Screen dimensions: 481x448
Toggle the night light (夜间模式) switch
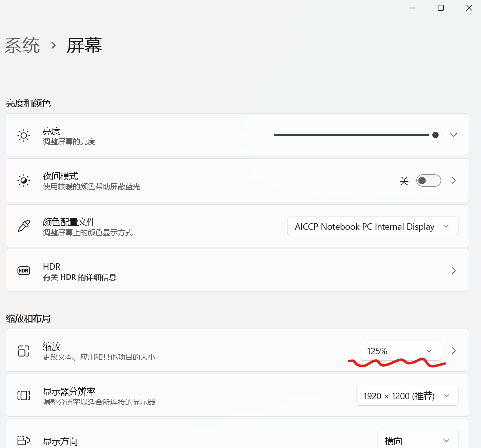(x=429, y=180)
